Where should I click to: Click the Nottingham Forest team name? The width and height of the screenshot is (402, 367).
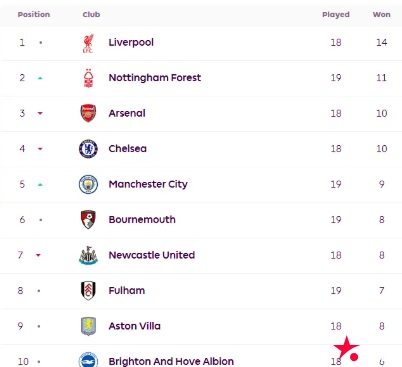[x=155, y=78]
